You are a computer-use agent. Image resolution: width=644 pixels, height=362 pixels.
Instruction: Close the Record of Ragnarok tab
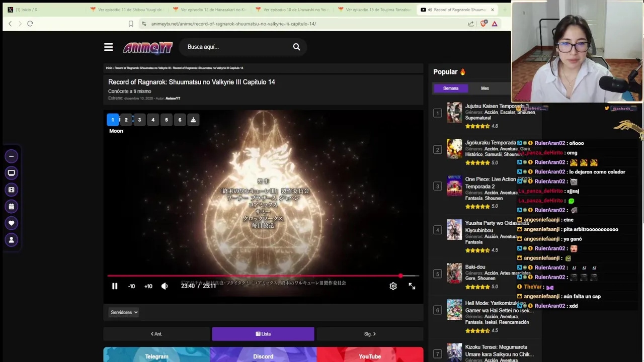click(493, 10)
